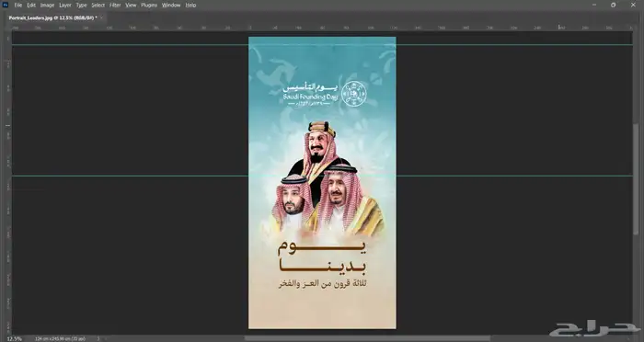Image resolution: width=644 pixels, height=342 pixels.
Task: Close the Portrait_Leaders.jpg document tab
Action: (x=101, y=17)
